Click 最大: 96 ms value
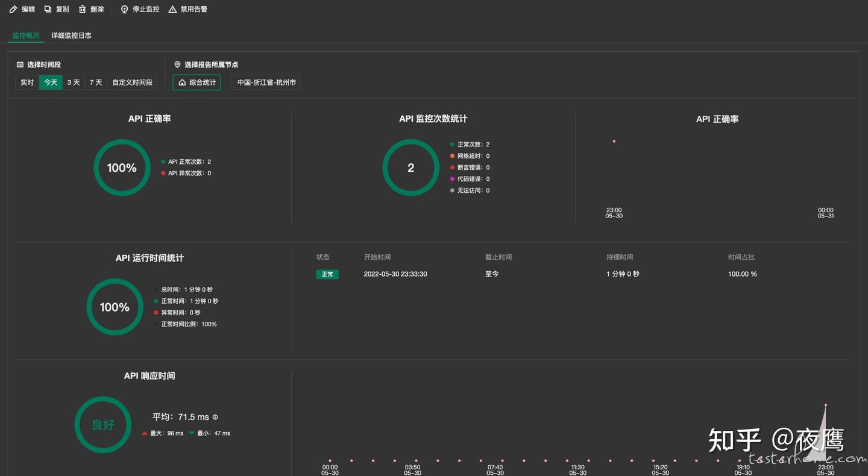This screenshot has height=476, width=868. 163,433
